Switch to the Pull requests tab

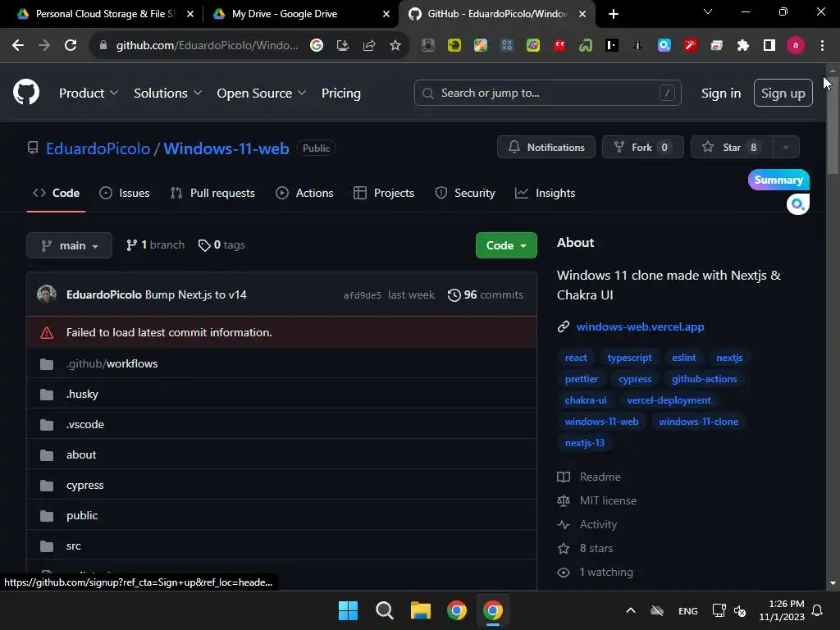(x=212, y=193)
